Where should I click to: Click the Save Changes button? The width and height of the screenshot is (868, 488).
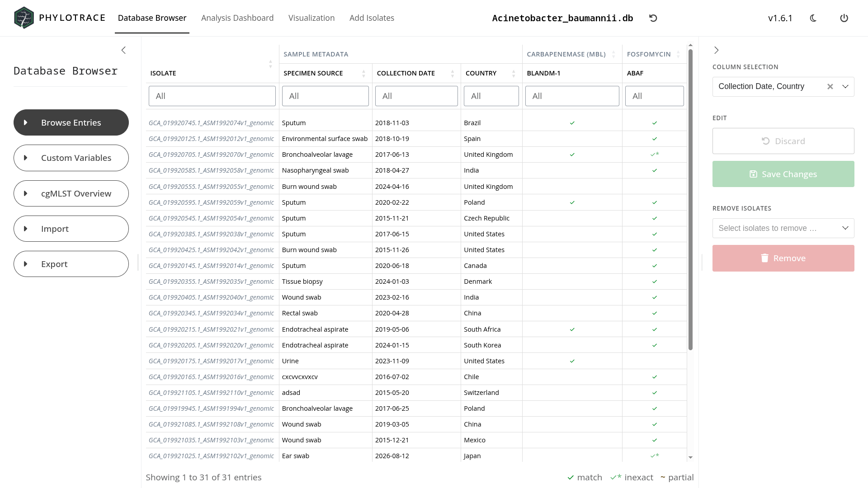(783, 174)
